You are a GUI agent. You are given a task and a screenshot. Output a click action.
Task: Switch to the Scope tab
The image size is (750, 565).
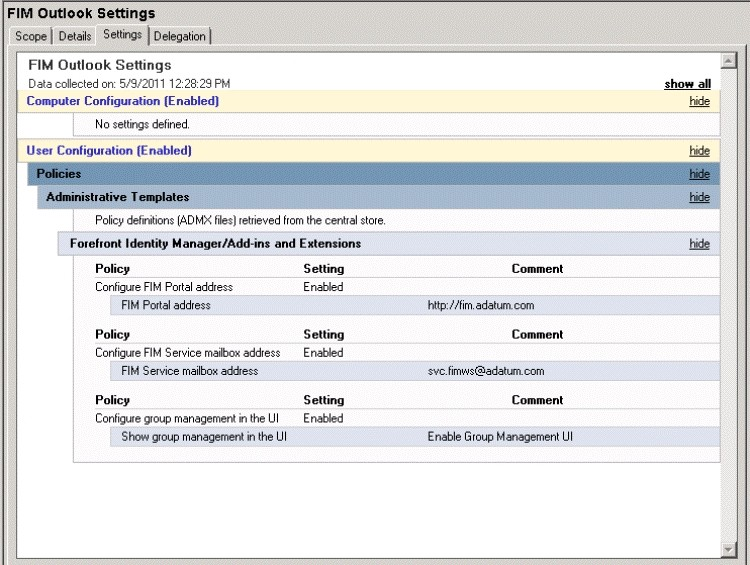pos(31,36)
